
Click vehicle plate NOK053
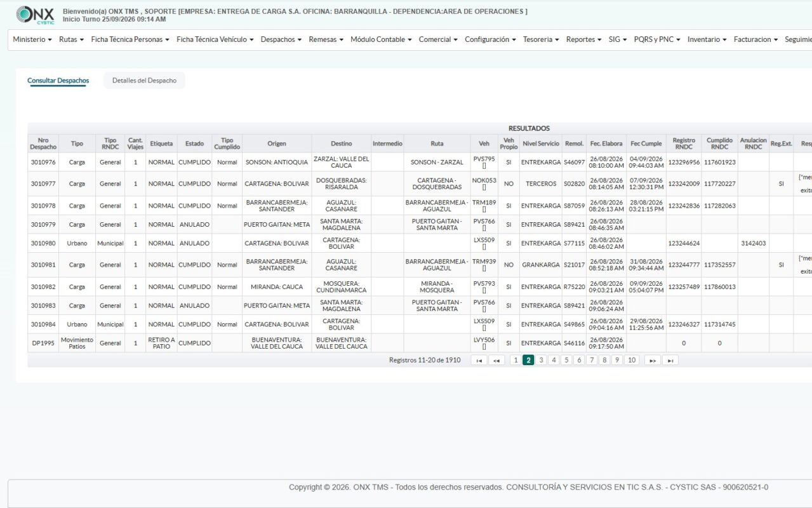point(484,180)
